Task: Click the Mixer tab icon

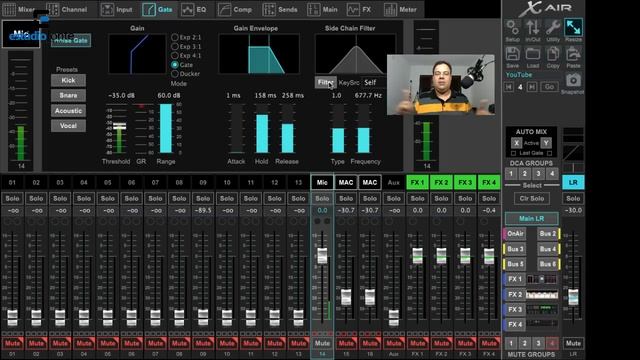Action: [x=9, y=9]
